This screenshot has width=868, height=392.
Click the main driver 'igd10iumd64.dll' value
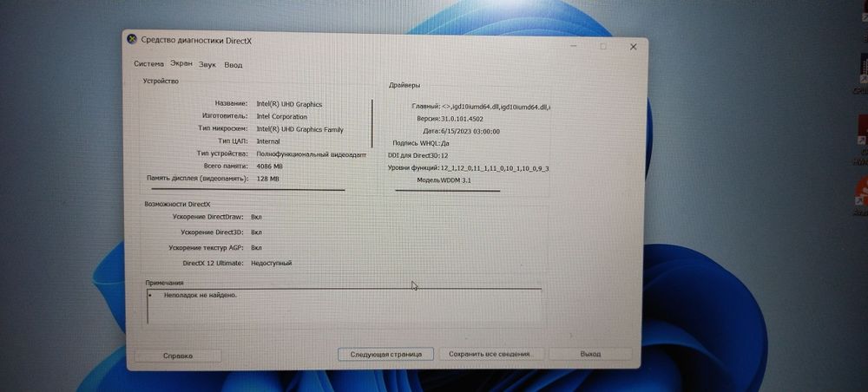(495, 106)
